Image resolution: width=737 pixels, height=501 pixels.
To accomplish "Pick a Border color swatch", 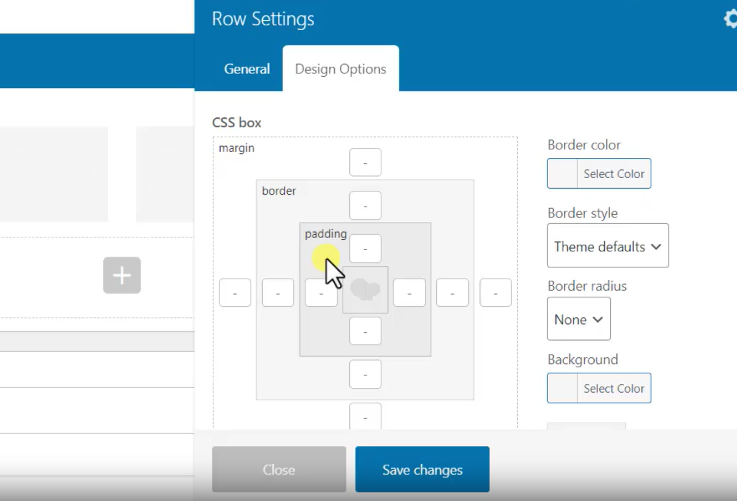I will coord(563,174).
